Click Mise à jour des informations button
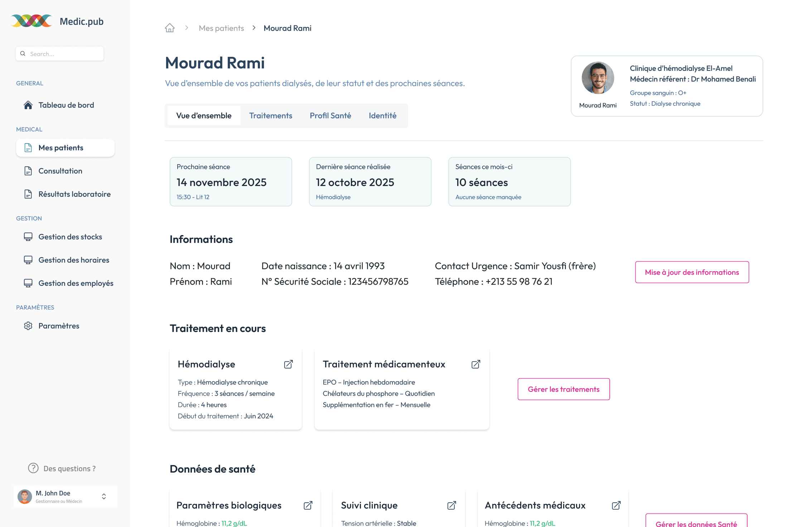 tap(692, 272)
